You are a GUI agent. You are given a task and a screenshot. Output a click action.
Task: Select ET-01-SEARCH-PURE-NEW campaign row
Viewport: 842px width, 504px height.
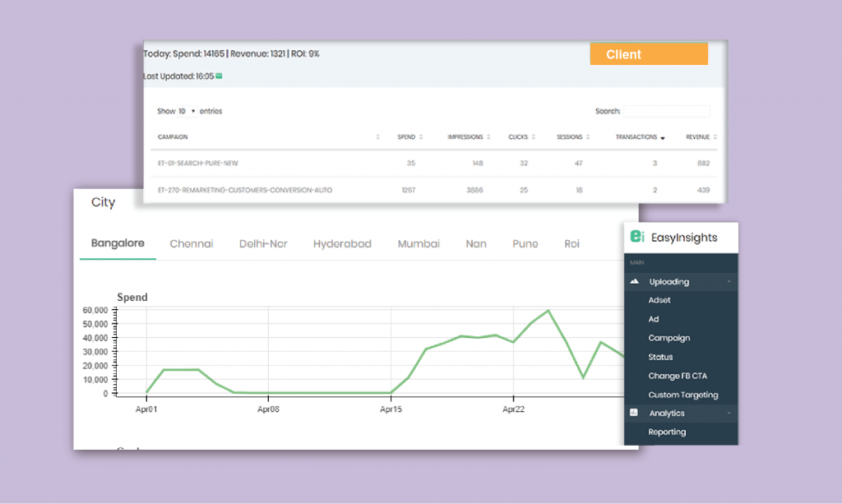click(436, 163)
